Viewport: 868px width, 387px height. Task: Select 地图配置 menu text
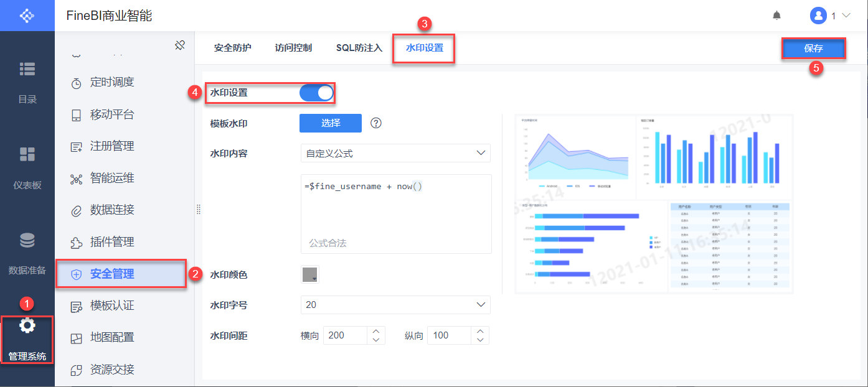click(112, 337)
